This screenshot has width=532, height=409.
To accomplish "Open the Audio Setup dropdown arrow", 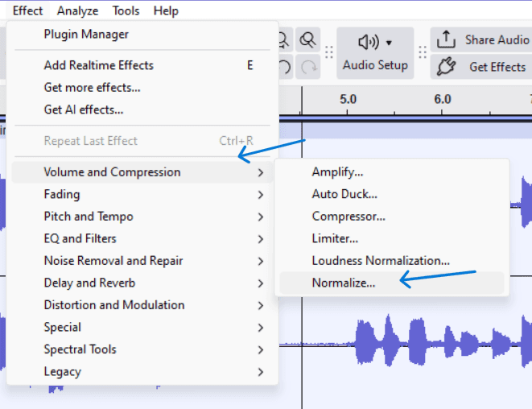I will 390,43.
